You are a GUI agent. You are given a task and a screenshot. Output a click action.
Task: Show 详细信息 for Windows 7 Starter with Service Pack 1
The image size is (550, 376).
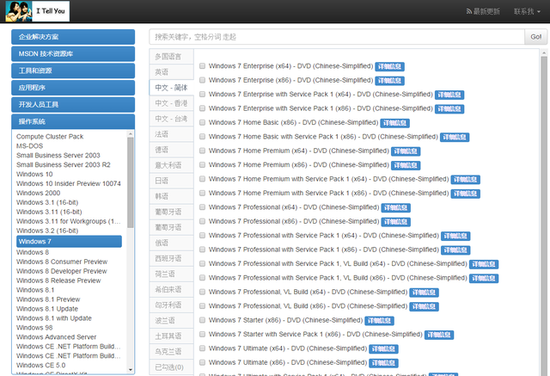[439, 335]
